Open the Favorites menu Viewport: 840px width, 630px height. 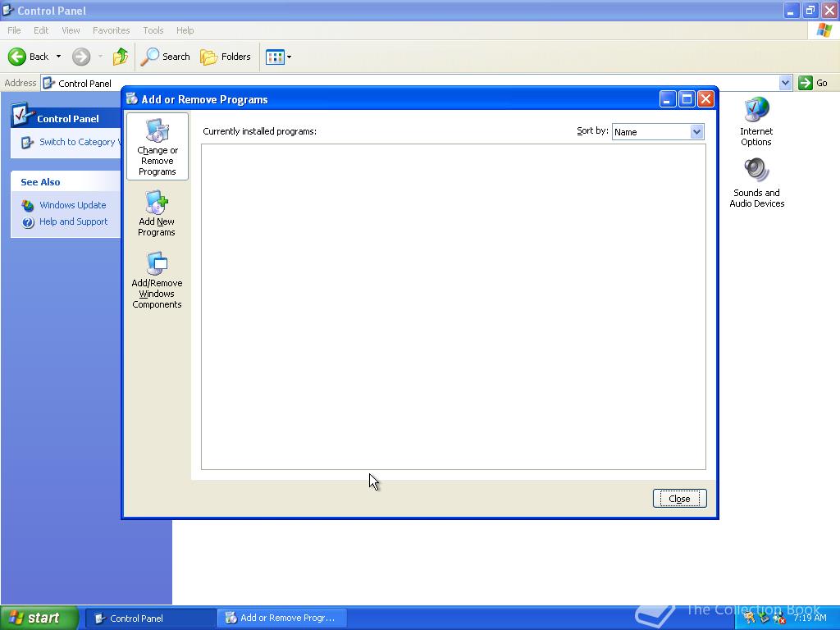pyautogui.click(x=111, y=30)
